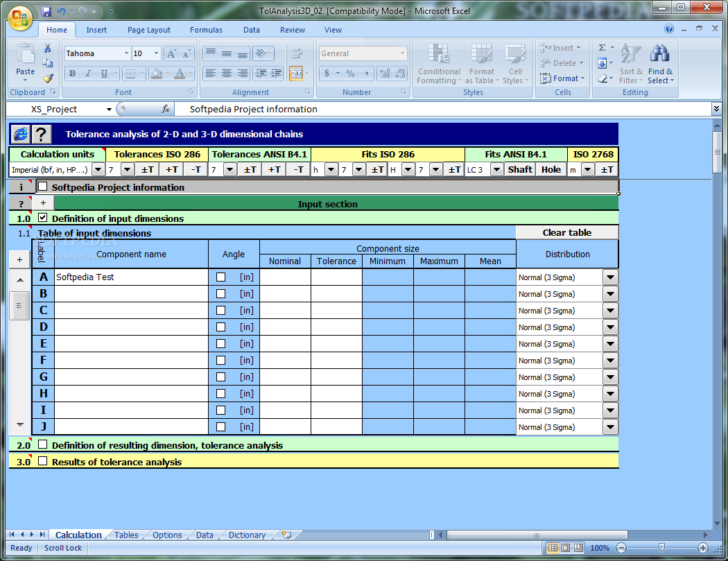Increase font size with Grow Font

pos(171,53)
